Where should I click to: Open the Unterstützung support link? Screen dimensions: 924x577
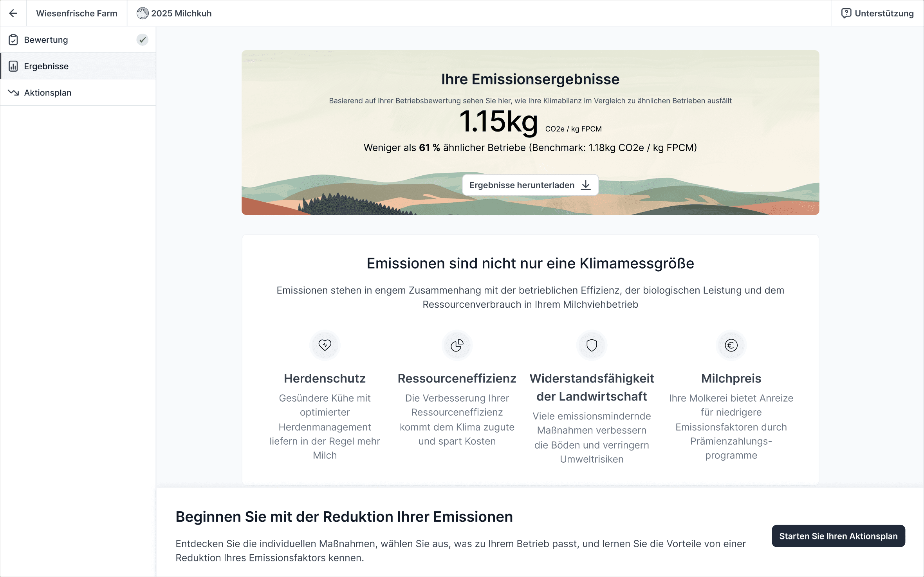(884, 13)
